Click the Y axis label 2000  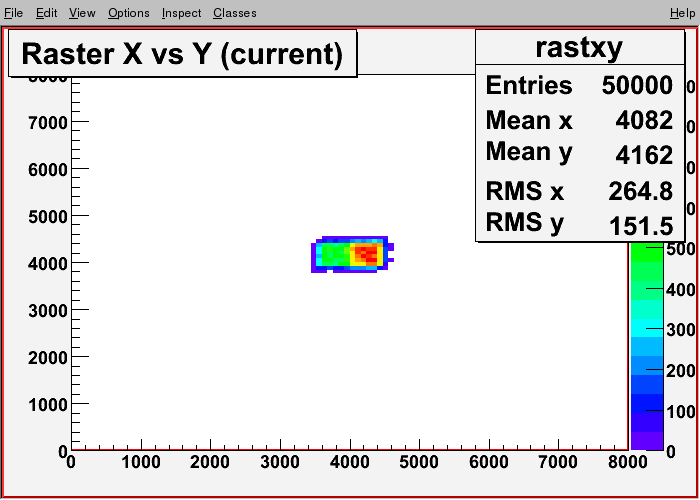tap(47, 358)
